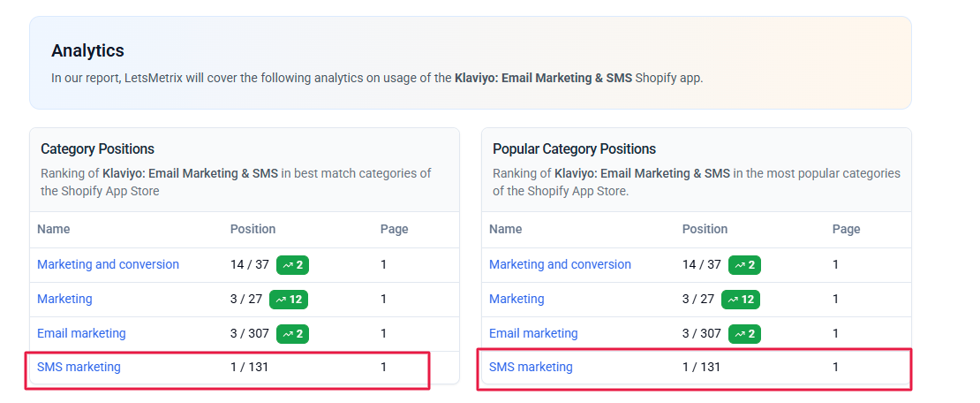The width and height of the screenshot is (980, 403).
Task: Open Email marketing link under Popular Category Positions
Action: [x=533, y=333]
